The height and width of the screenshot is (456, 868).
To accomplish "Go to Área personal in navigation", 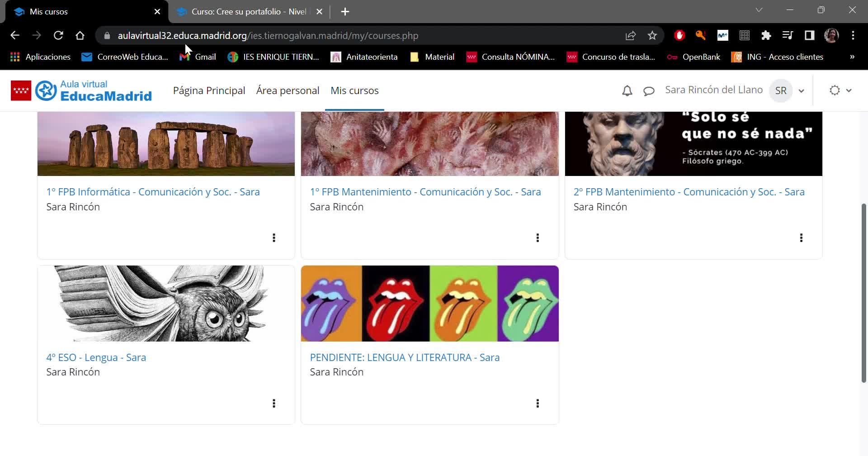I will [x=288, y=90].
